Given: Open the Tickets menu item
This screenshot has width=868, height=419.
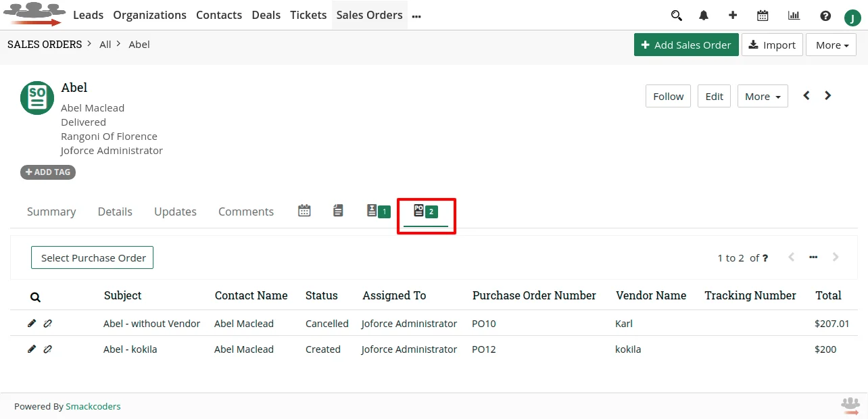Looking at the screenshot, I should pos(308,15).
